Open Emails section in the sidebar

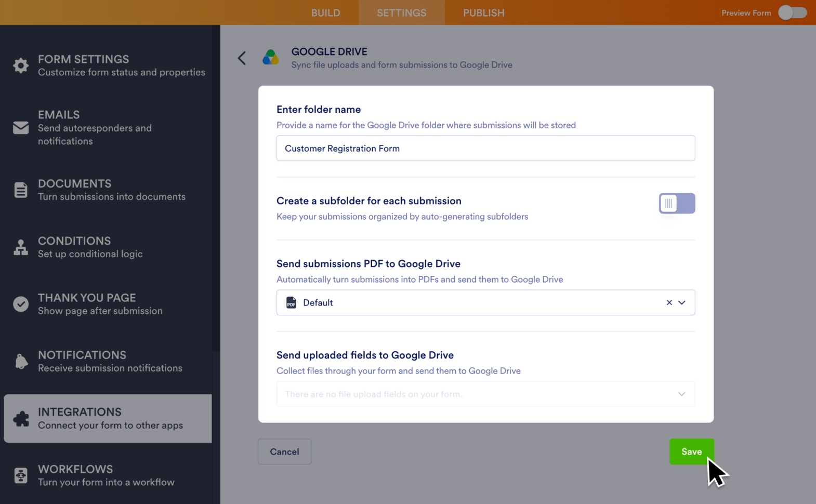point(108,127)
